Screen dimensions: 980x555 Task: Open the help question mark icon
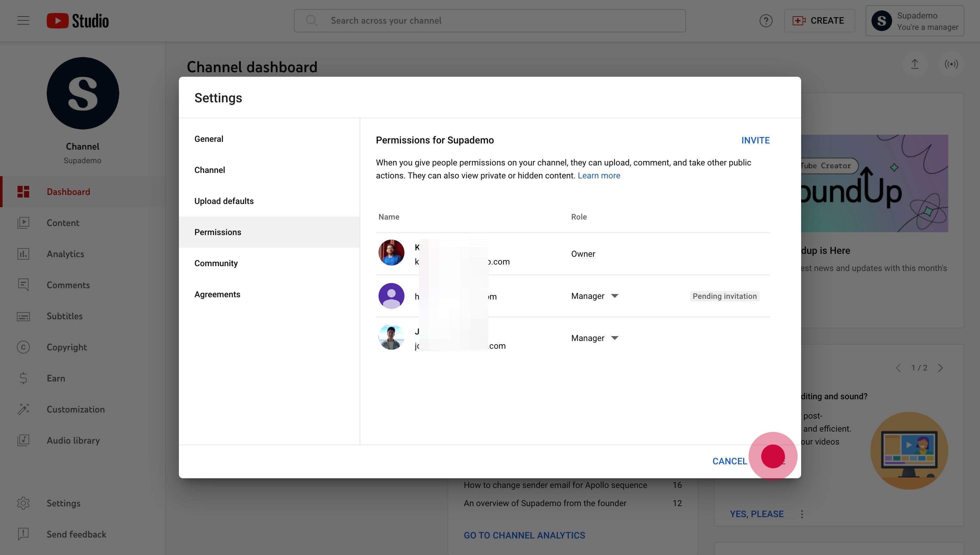(x=765, y=21)
